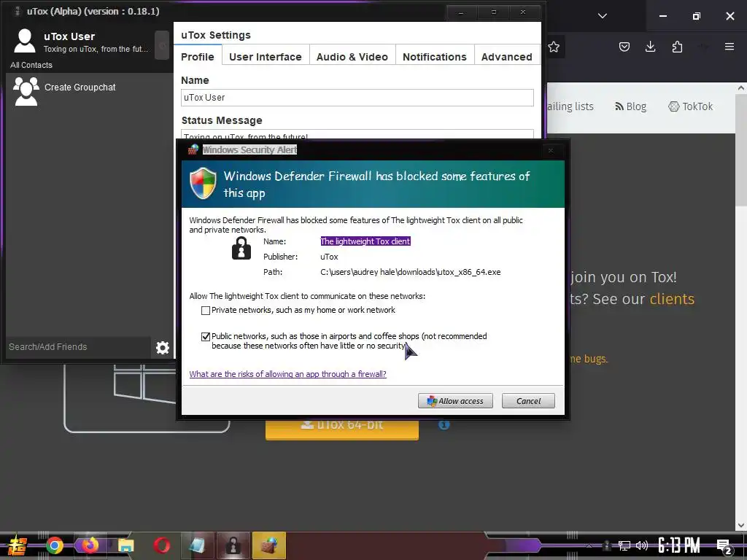Click the Cancel button in the alert
Image resolution: width=747 pixels, height=560 pixels.
tap(528, 401)
